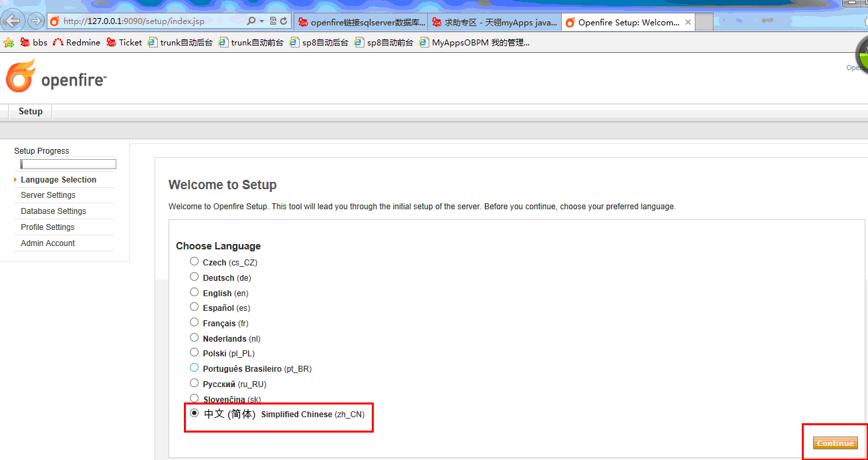This screenshot has height=460, width=868.
Task: Open a new blank browser tab
Action: point(704,22)
